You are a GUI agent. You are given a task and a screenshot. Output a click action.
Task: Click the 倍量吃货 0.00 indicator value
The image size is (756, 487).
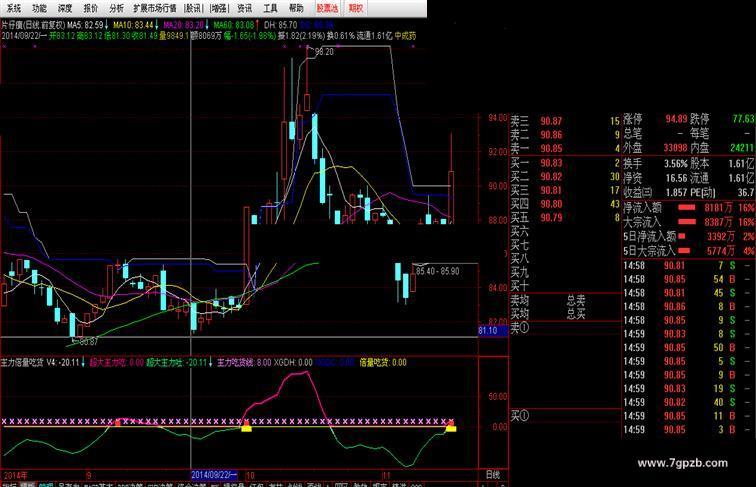coord(383,362)
